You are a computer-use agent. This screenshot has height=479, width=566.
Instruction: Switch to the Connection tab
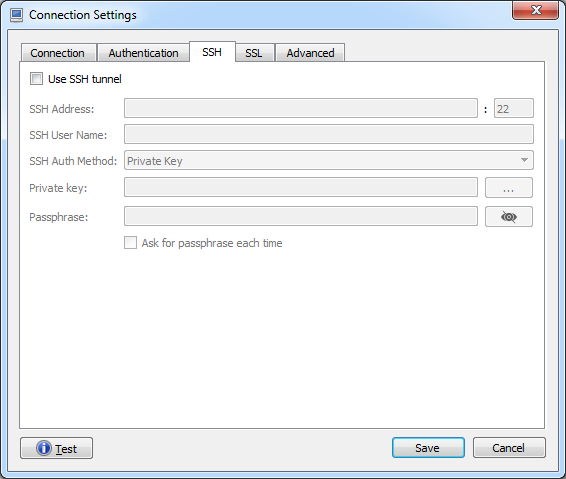tap(58, 53)
